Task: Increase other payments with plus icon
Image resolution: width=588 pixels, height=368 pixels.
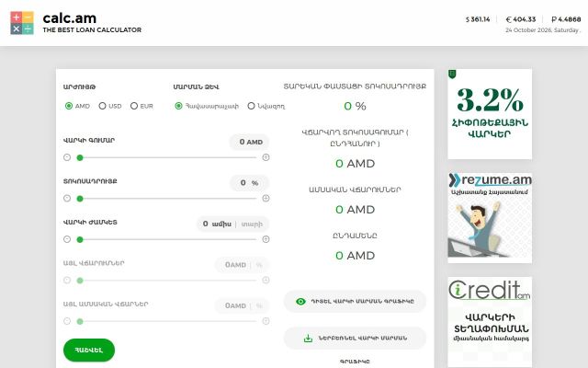Action: pos(266,280)
